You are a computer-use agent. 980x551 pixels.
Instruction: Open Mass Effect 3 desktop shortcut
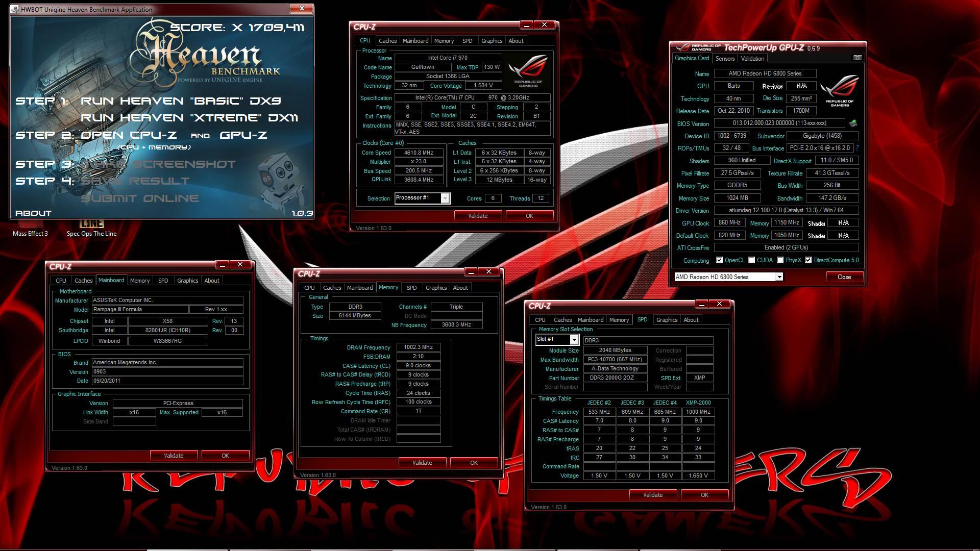[x=30, y=229]
